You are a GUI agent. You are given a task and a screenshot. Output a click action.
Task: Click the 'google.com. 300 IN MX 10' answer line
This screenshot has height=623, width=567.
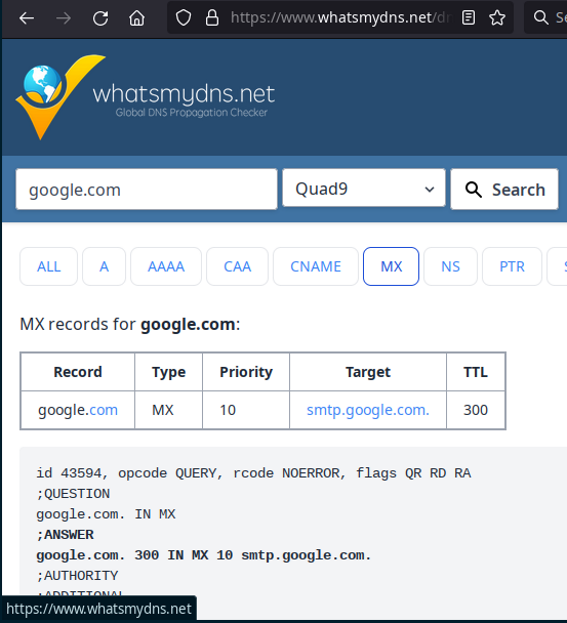pos(204,555)
